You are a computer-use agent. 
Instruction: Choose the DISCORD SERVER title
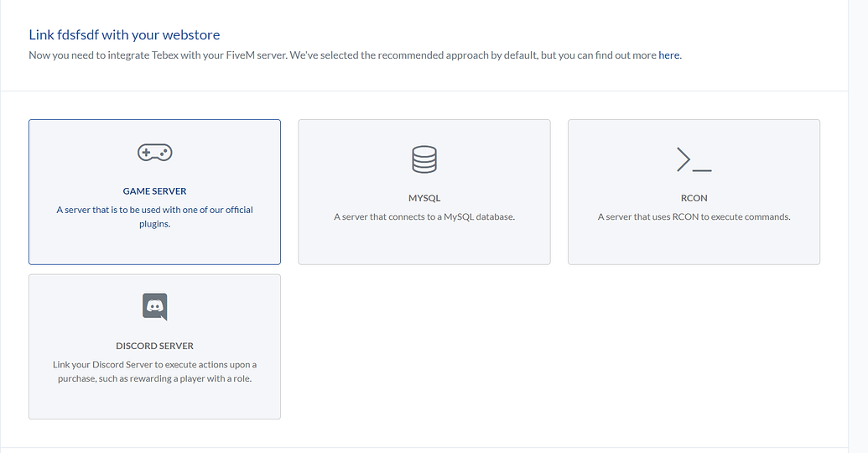[x=154, y=346]
